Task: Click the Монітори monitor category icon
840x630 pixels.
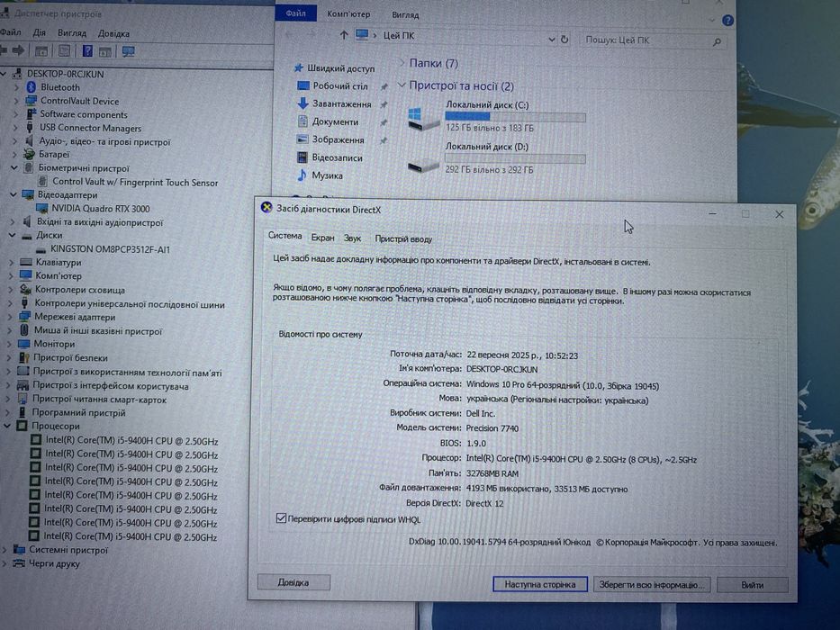Action: click(24, 344)
